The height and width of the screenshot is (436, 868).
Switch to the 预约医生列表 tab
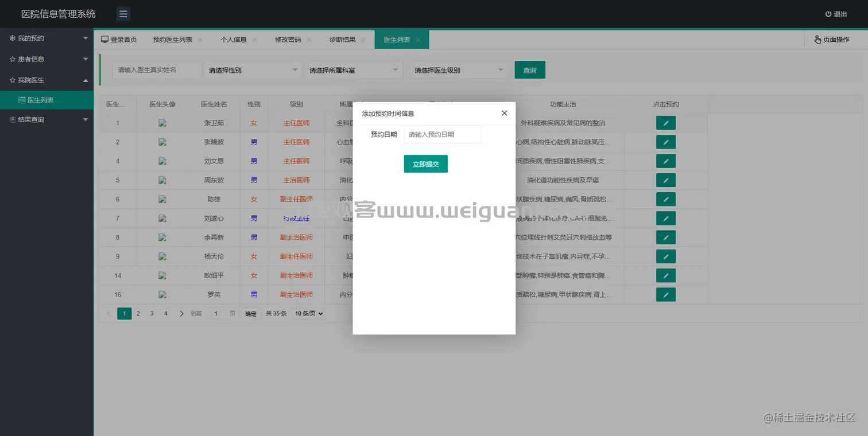(x=172, y=40)
